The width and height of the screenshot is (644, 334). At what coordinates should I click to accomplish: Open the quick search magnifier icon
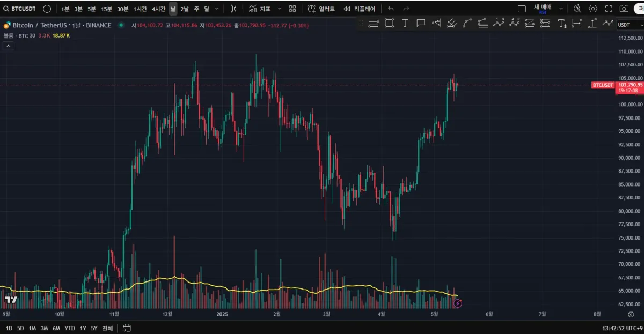577,9
